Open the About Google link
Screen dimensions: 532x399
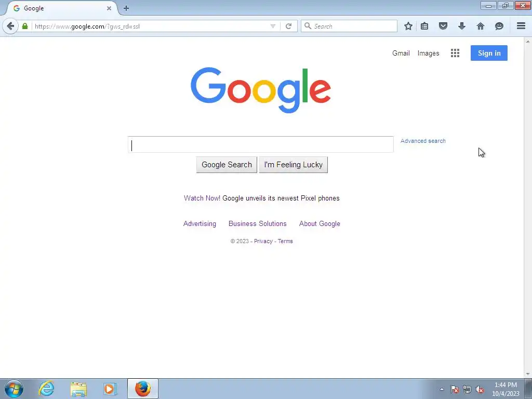tap(320, 223)
